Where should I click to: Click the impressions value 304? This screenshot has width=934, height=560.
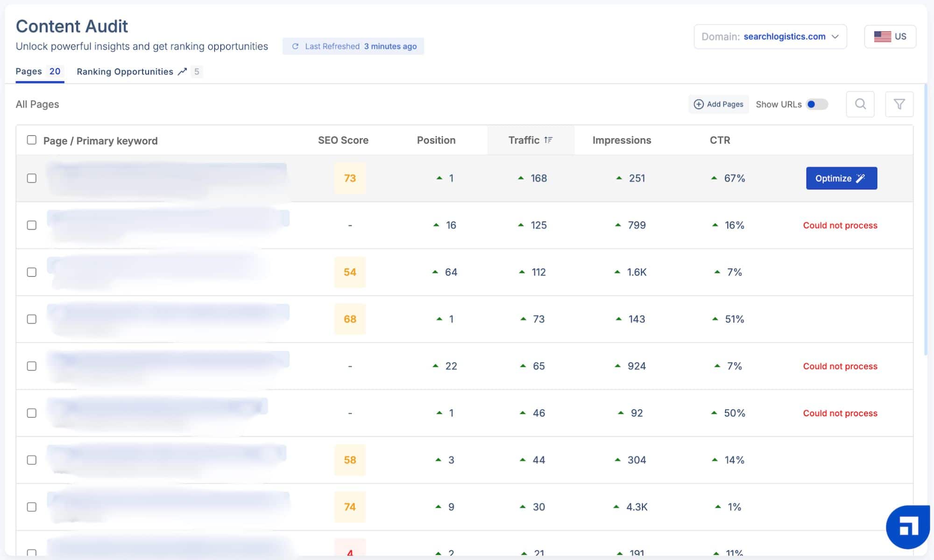pyautogui.click(x=637, y=460)
